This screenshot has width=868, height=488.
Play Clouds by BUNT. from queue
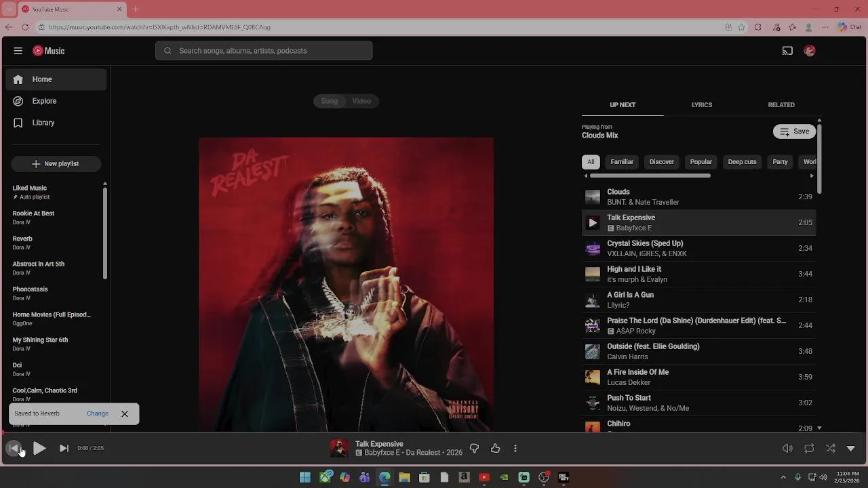point(698,197)
